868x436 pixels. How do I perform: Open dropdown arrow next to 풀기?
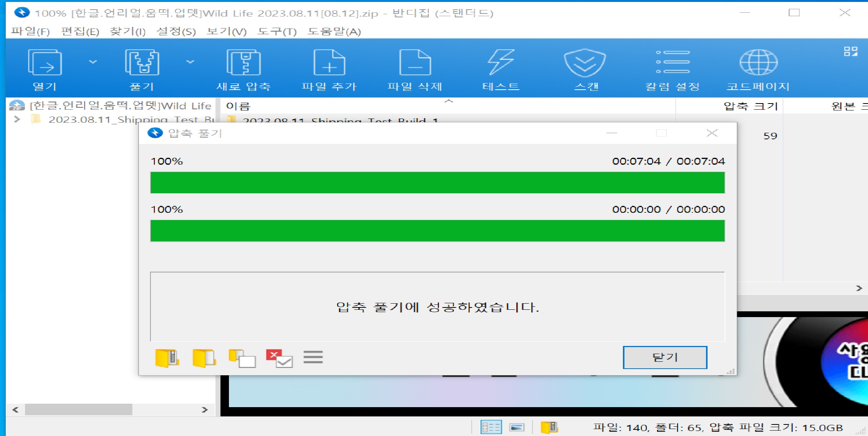click(x=190, y=62)
